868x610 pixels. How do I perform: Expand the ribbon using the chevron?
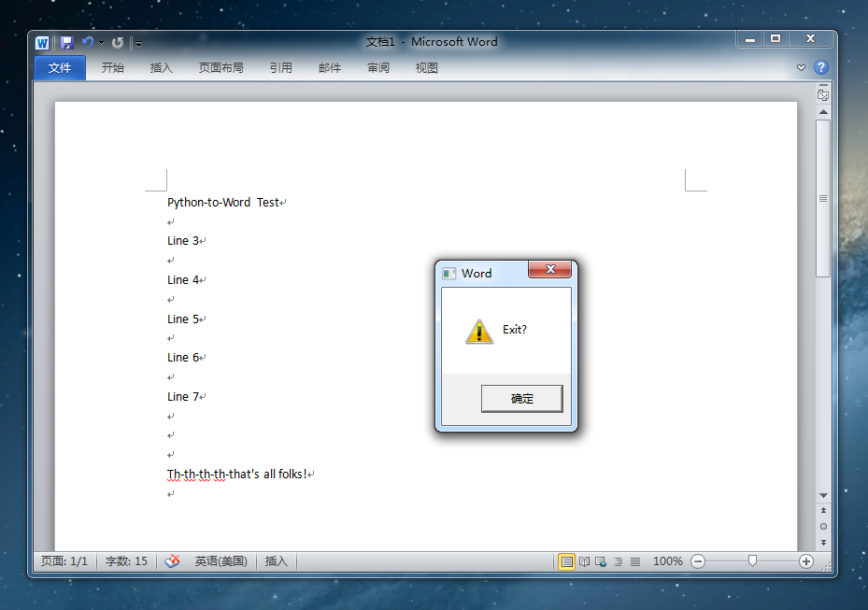801,67
